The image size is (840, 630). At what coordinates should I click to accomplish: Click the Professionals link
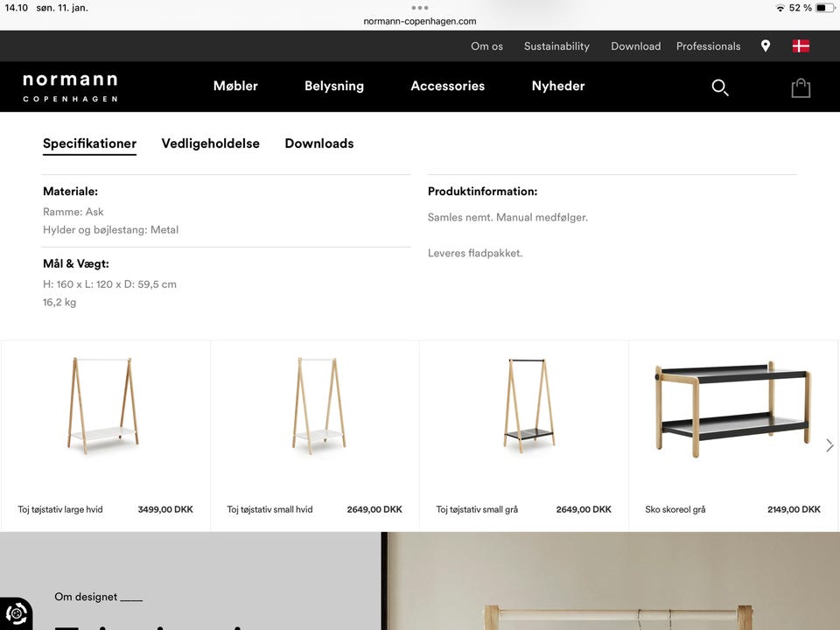click(x=708, y=45)
